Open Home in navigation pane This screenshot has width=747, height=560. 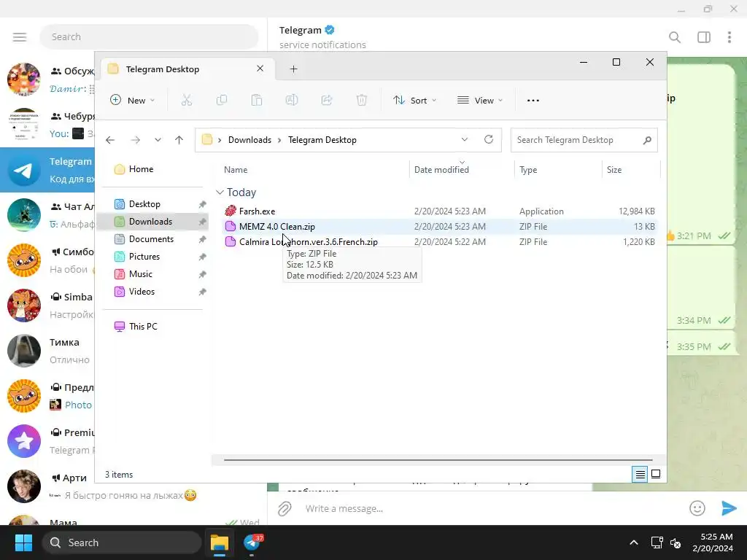point(134,169)
